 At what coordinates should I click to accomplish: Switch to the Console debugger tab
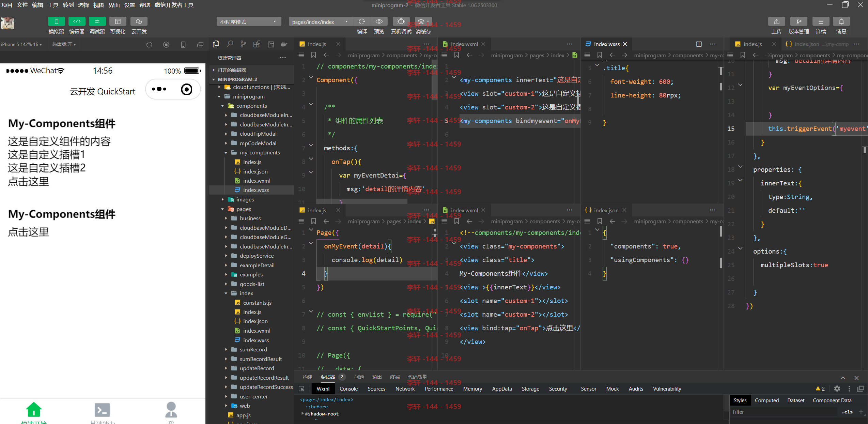tap(348, 389)
